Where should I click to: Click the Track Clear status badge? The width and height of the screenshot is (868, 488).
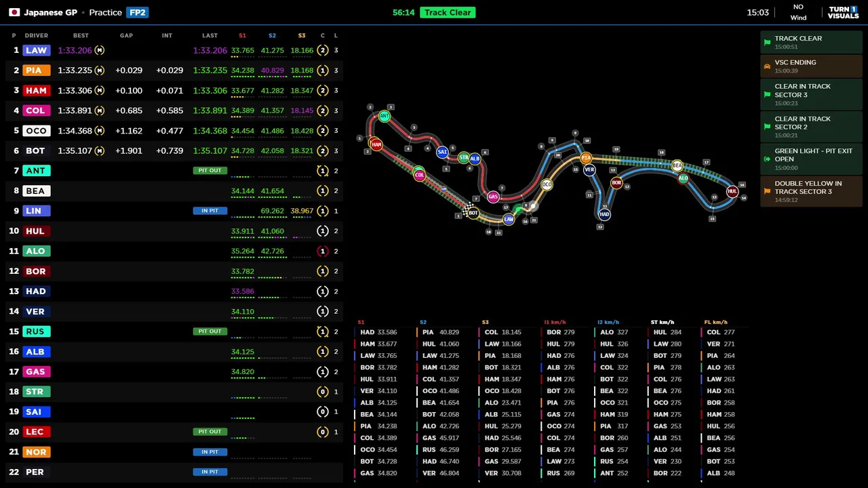(x=448, y=12)
